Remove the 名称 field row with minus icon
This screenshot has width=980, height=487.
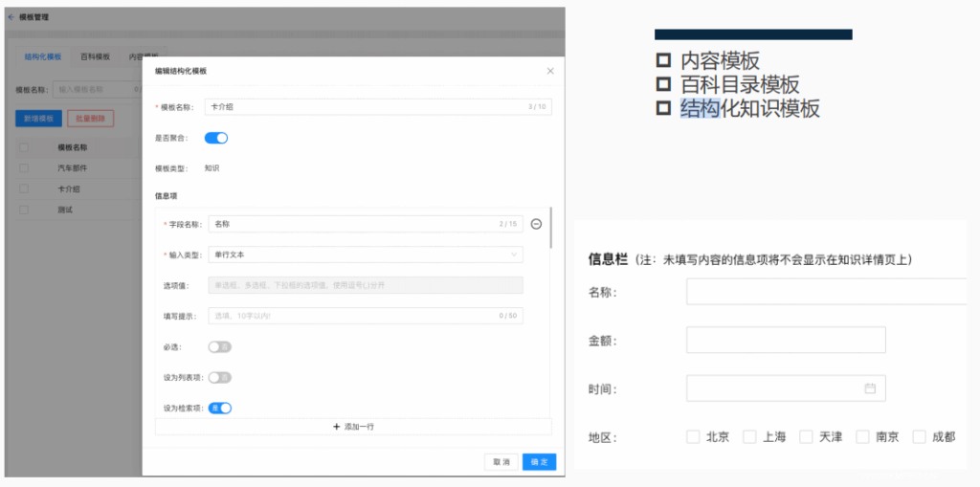pyautogui.click(x=536, y=224)
